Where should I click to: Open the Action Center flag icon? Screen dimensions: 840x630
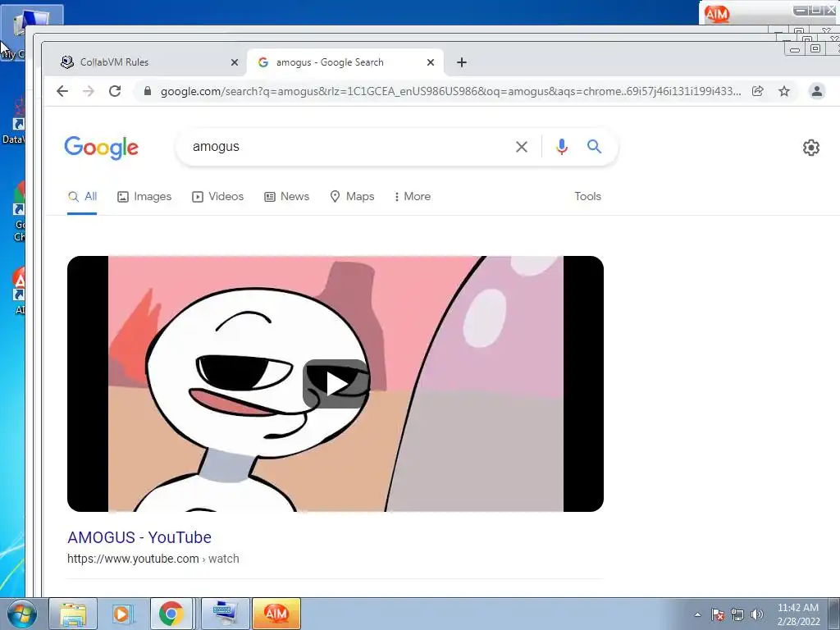(x=718, y=614)
